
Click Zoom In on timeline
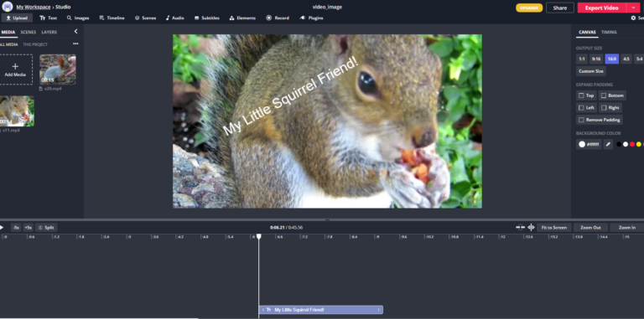click(x=626, y=228)
